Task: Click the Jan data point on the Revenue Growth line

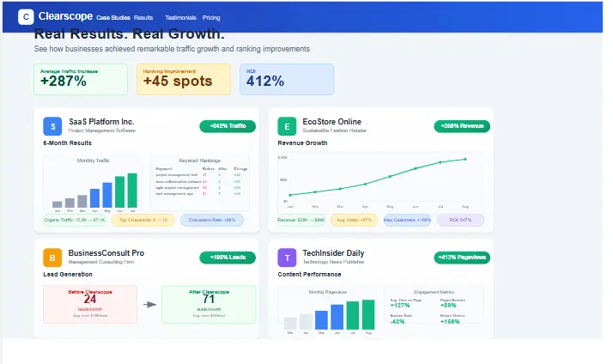Action: click(x=290, y=195)
